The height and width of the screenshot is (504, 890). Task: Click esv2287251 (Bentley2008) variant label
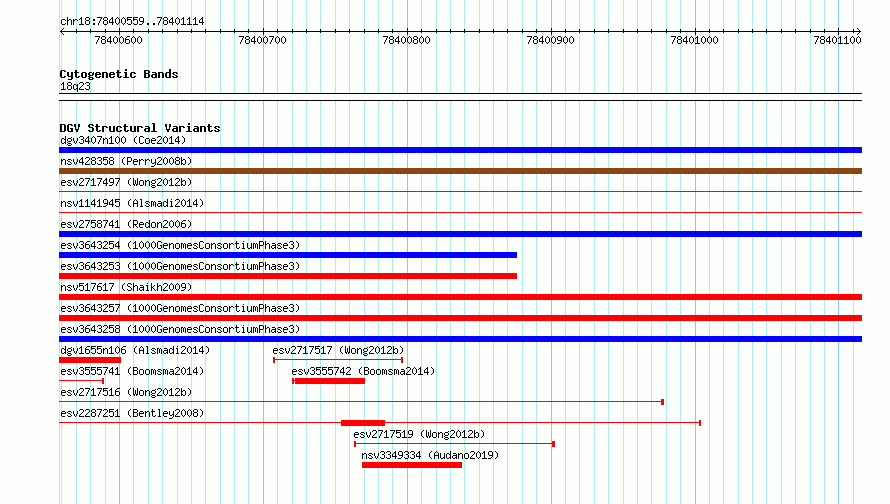[x=132, y=413]
